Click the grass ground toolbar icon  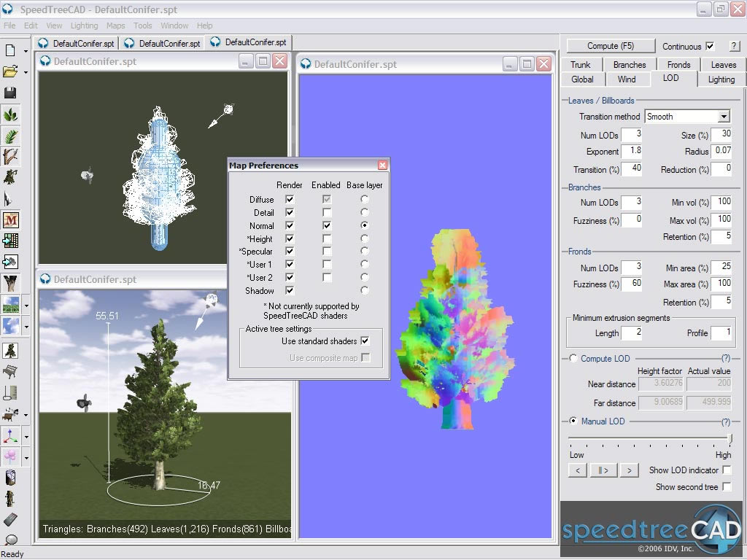[10, 305]
